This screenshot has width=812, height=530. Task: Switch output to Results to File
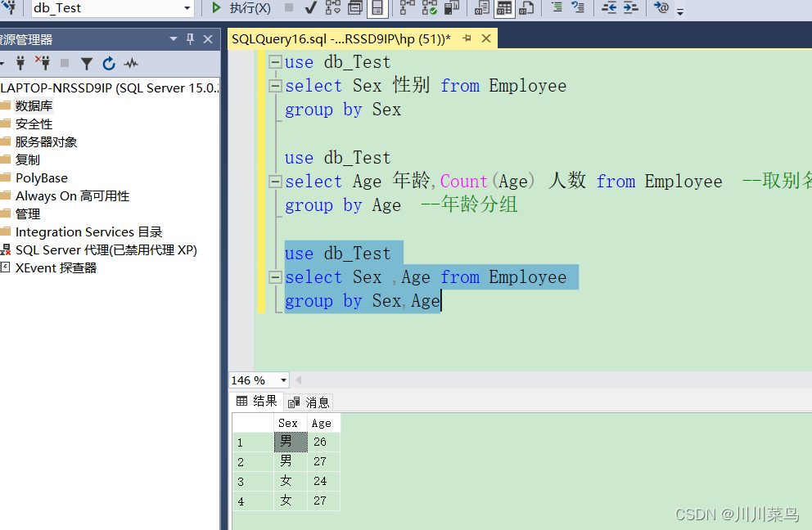point(526,7)
